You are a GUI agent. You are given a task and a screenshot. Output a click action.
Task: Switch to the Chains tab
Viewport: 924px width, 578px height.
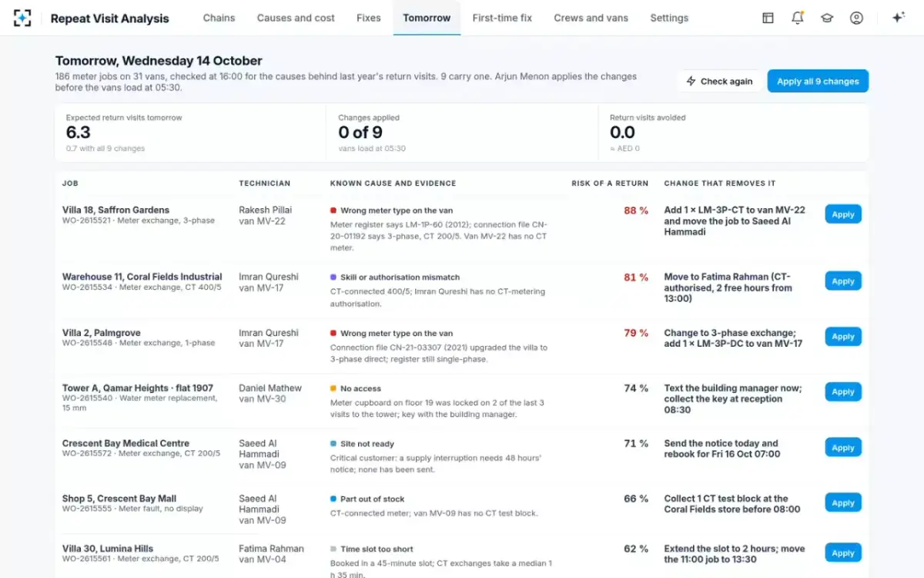click(x=219, y=18)
